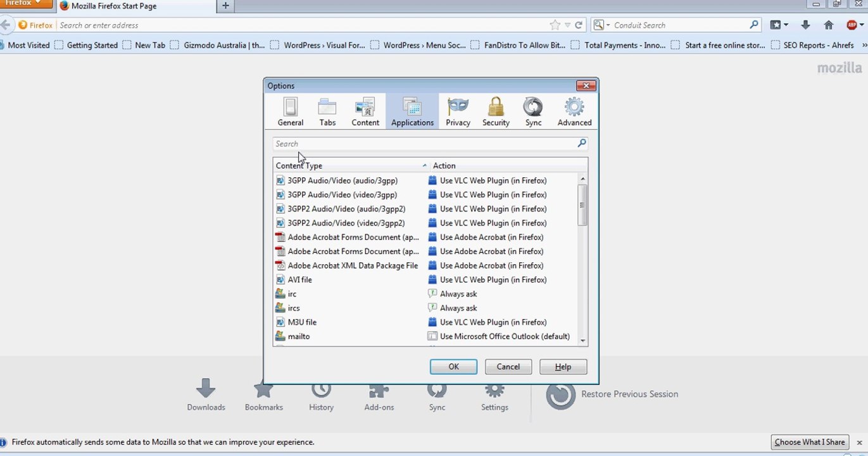Sort by Content Type column header
This screenshot has height=456, width=868.
click(x=351, y=165)
